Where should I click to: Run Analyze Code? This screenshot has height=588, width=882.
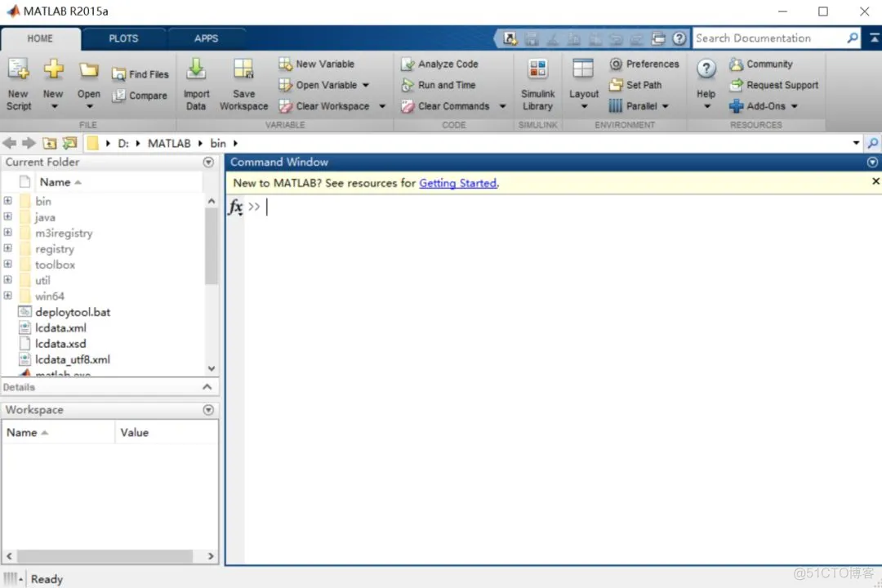point(439,65)
